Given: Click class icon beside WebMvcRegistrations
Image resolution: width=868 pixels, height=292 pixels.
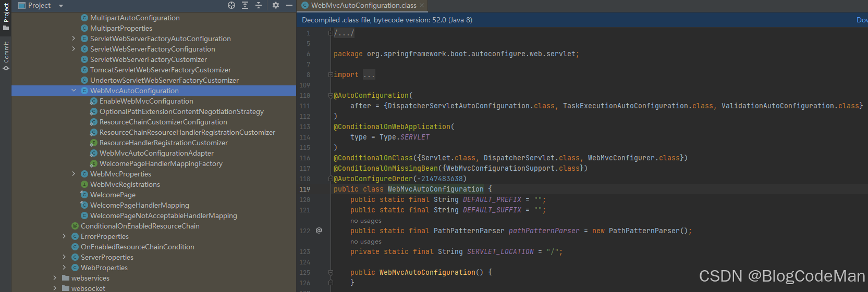Looking at the screenshot, I should (84, 184).
